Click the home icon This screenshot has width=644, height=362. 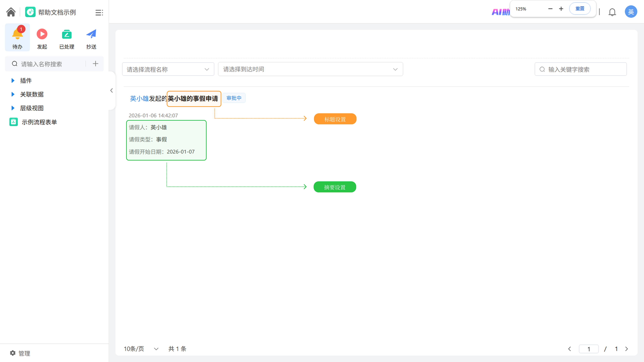[11, 12]
